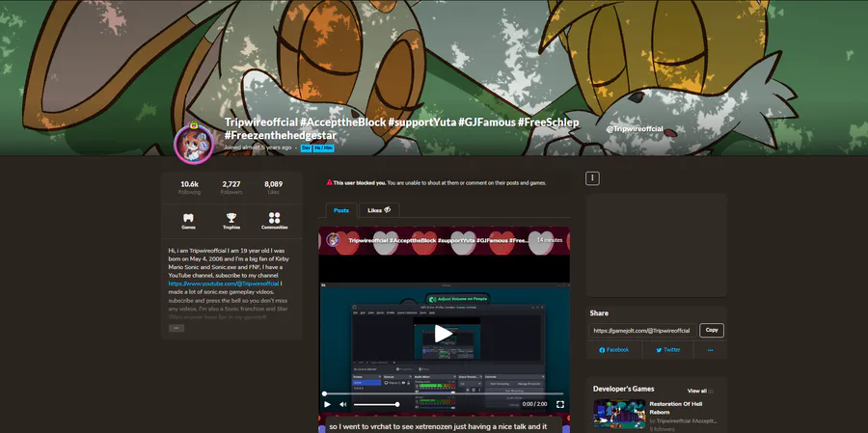Viewport: 868px width, 433px height.
Task: Click the 8,089 Likes count
Action: coord(274,187)
